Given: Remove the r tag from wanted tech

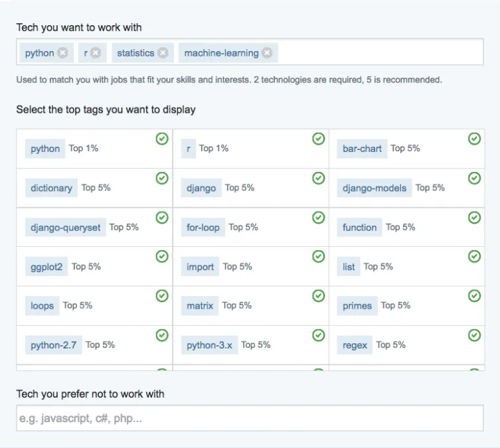Looking at the screenshot, I should 96,53.
